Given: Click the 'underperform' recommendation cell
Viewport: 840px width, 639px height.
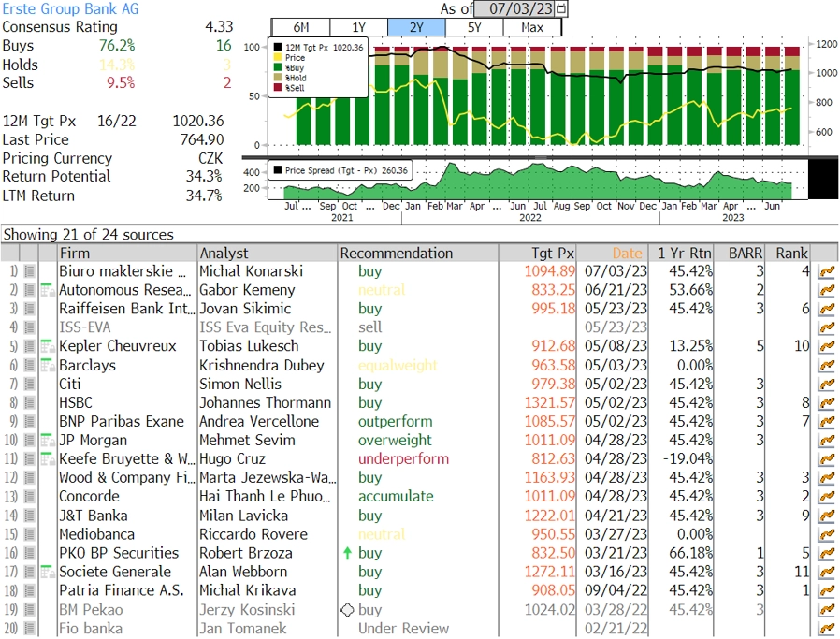Looking at the screenshot, I should pos(403,459).
